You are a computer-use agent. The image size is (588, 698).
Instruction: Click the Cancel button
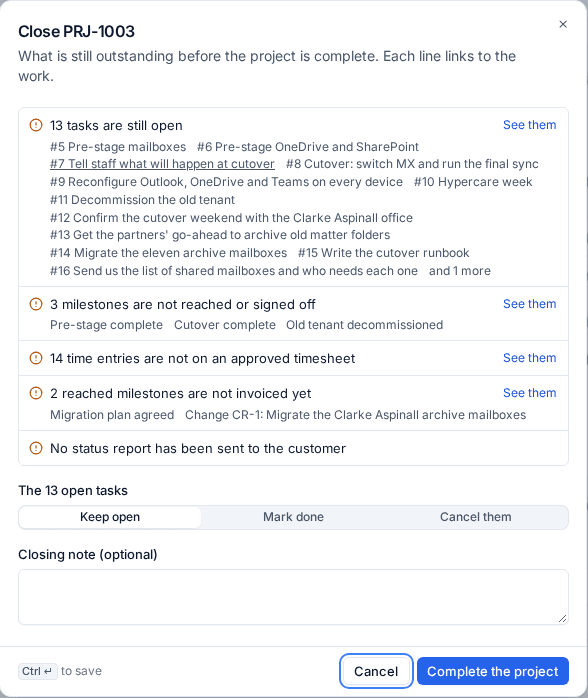376,671
